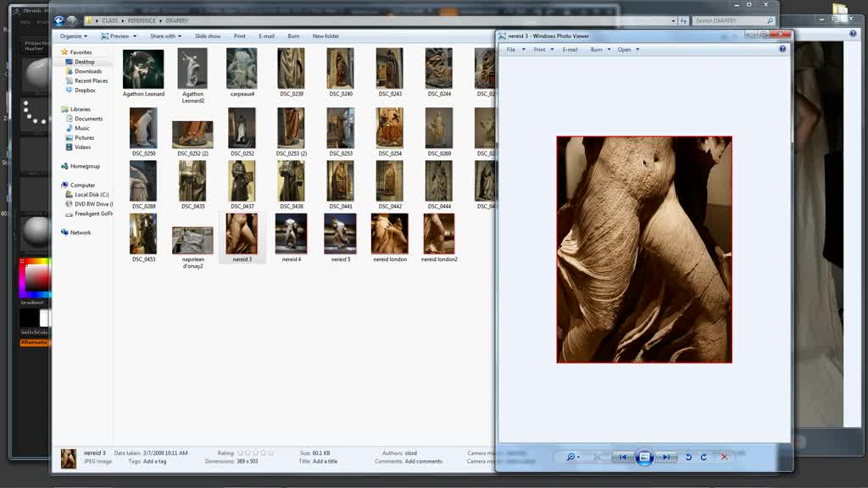Click the star rating in details pane

(255, 453)
